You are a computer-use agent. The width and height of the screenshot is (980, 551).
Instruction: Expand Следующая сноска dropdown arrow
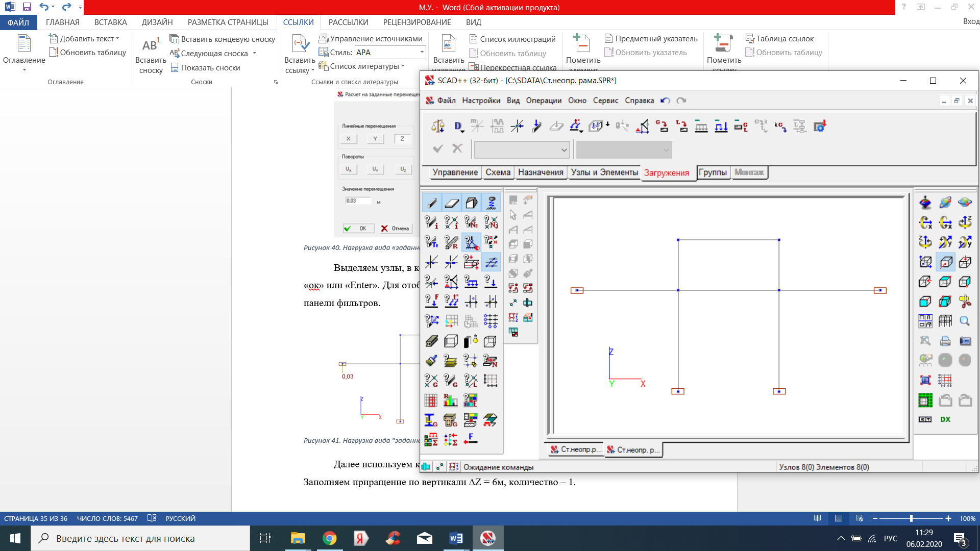coord(255,54)
